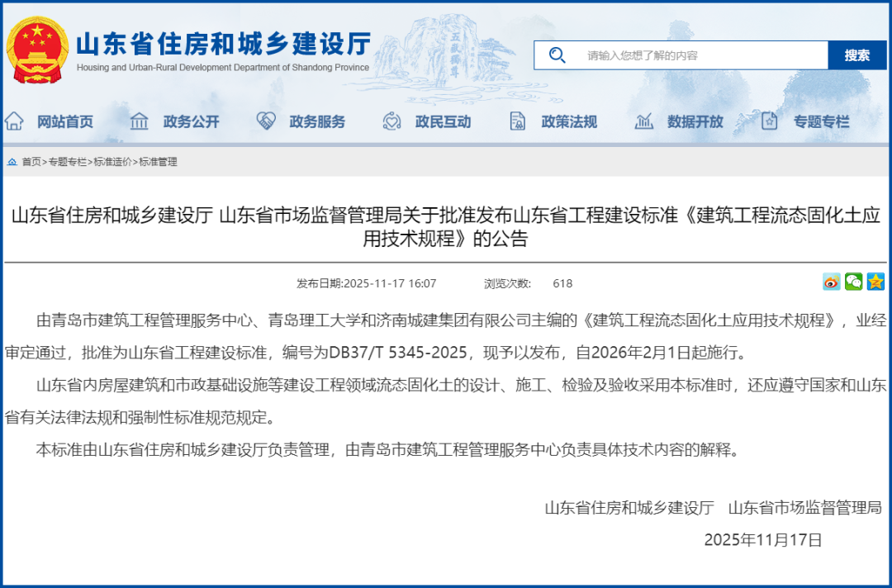
Task: Click the home icon beside 网站首页
Action: 14,121
